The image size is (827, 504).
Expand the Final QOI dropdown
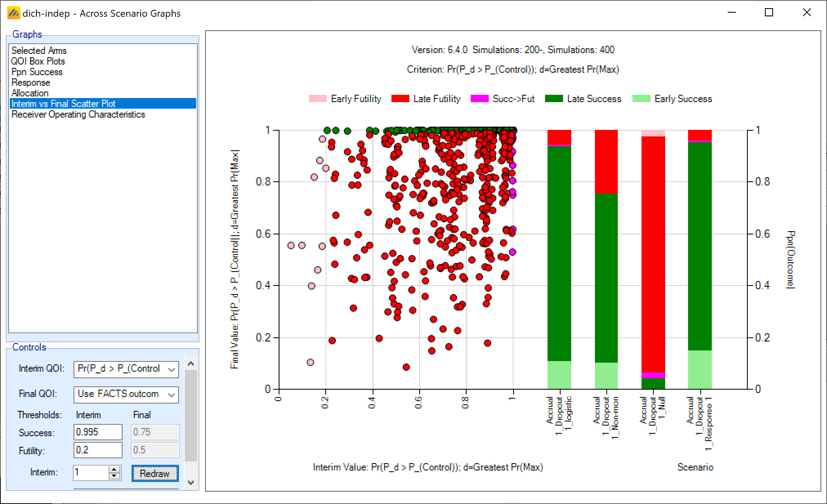point(172,395)
